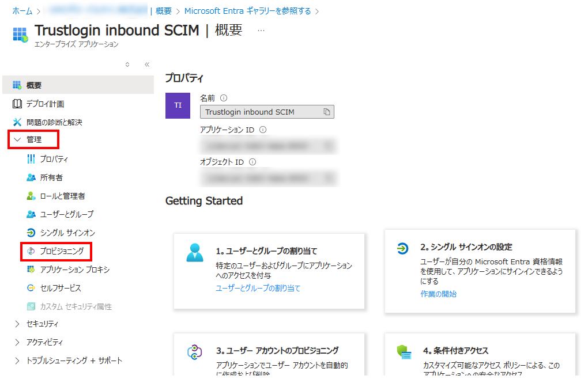
Task: Click the user avatar icon on card 1
Action: pos(195,253)
